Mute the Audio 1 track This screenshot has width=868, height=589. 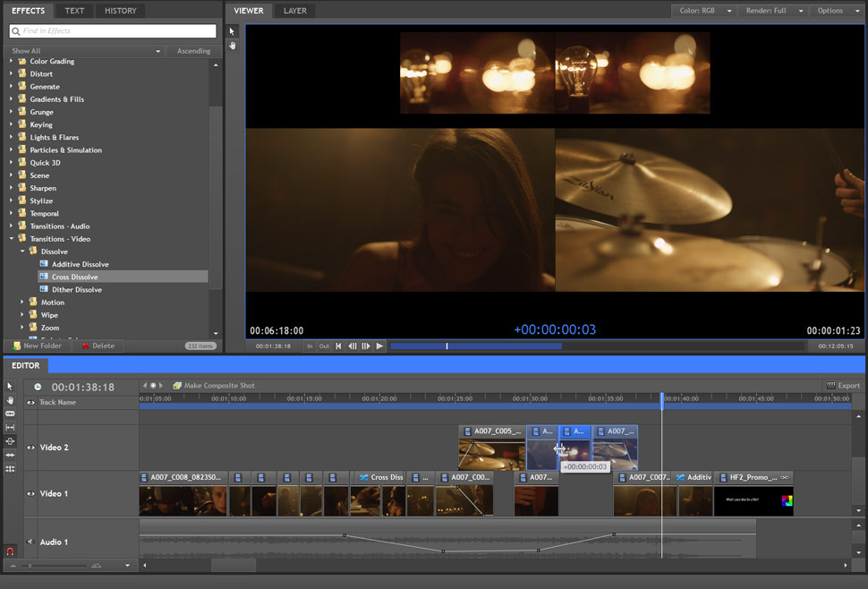point(30,542)
